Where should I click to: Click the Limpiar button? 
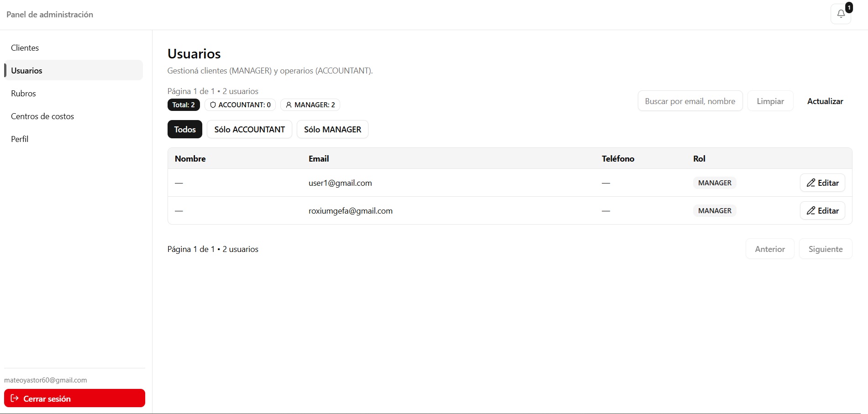(770, 101)
